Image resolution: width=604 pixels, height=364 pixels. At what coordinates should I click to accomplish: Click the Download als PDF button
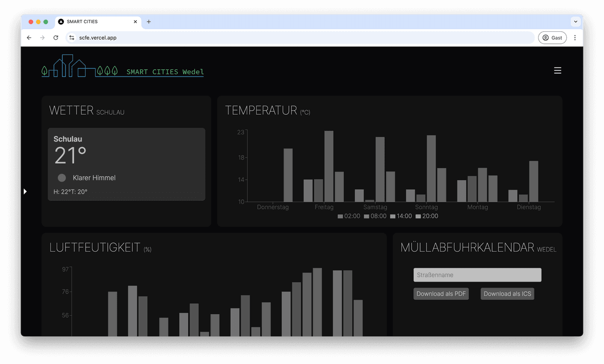click(441, 294)
